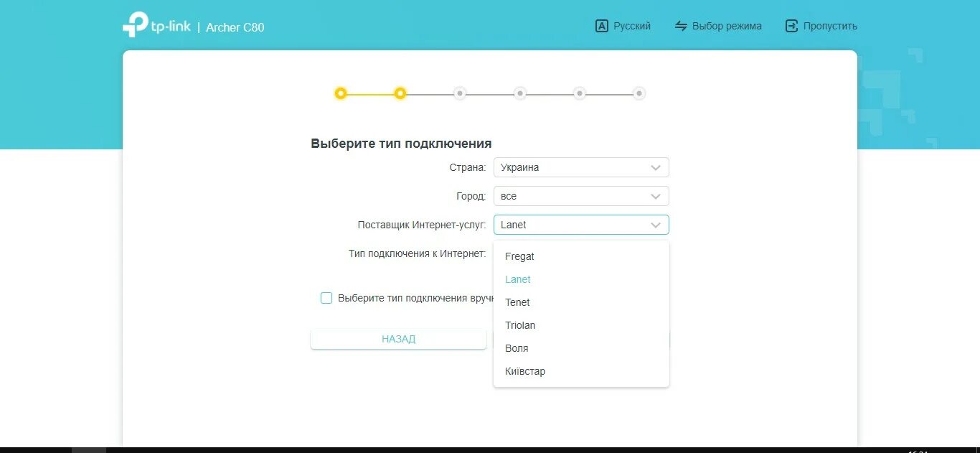The width and height of the screenshot is (980, 453).
Task: Collapse the Поставщик Интернет-услуг dropdown showing Lanet
Action: (581, 225)
